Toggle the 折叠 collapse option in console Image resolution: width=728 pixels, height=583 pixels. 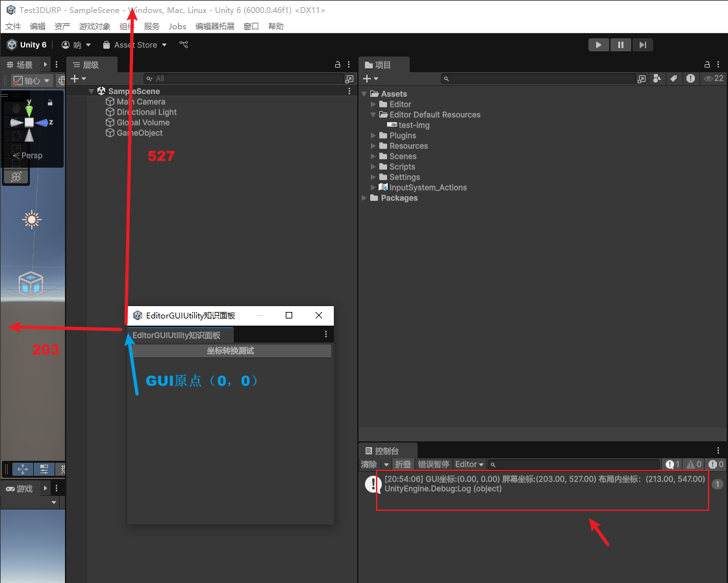[403, 465]
